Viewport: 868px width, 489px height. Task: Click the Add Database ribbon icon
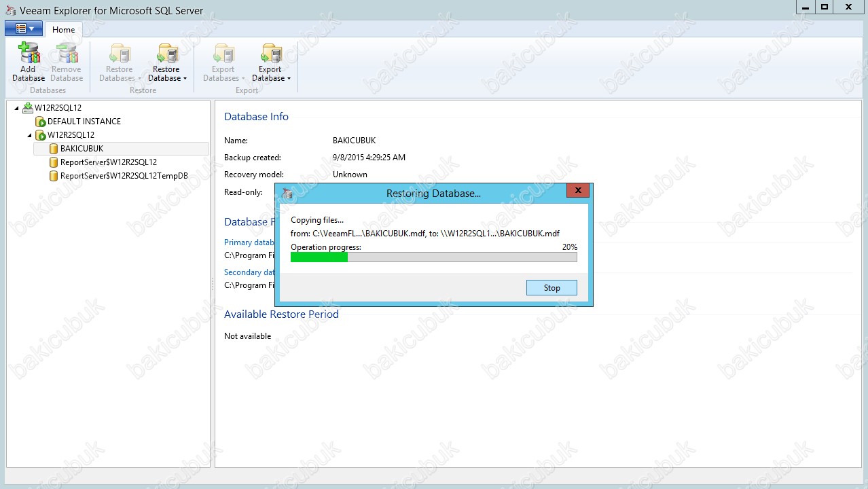coord(29,53)
